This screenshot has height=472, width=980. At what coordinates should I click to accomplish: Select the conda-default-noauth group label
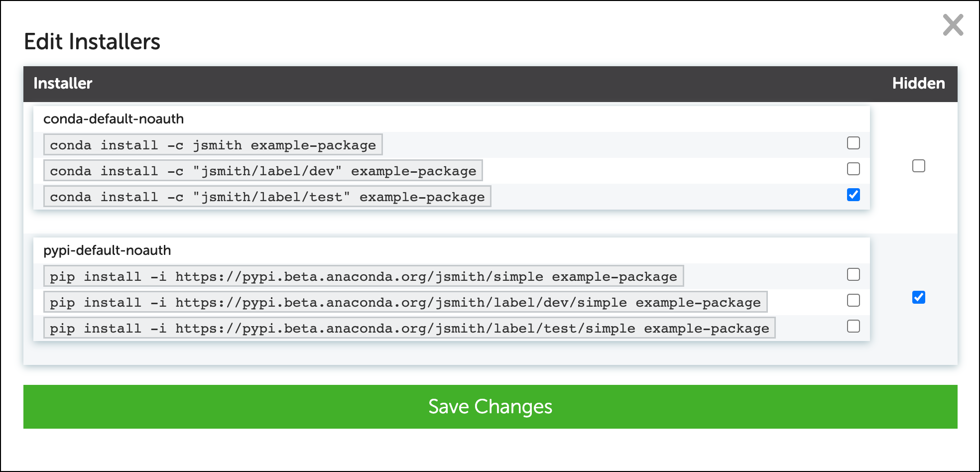point(114,118)
